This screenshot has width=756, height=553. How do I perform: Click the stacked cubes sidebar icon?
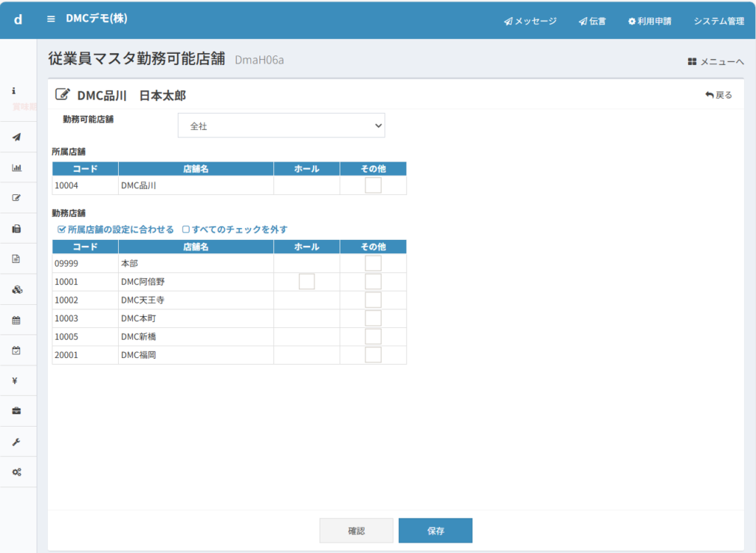[16, 289]
